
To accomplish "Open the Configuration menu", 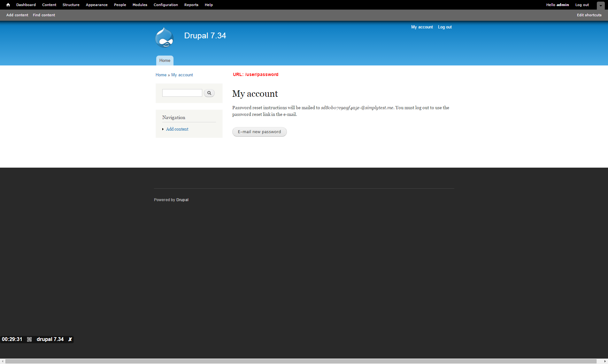I will pos(165,5).
